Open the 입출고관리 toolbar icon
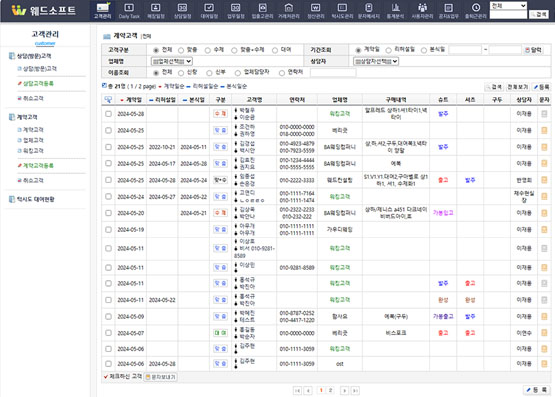Viewport: 555px width, 397px height. 262,10
